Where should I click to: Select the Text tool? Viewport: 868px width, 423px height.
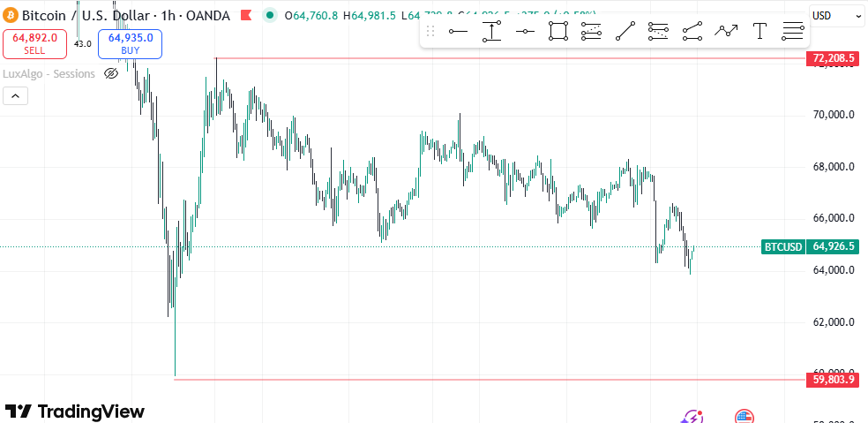(760, 31)
